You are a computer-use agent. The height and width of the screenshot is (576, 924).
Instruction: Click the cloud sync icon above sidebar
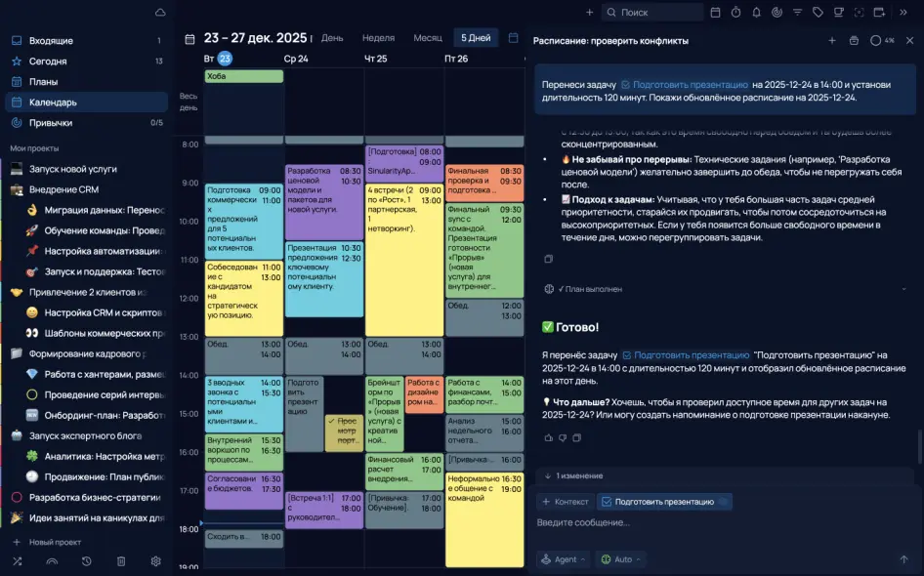point(160,13)
